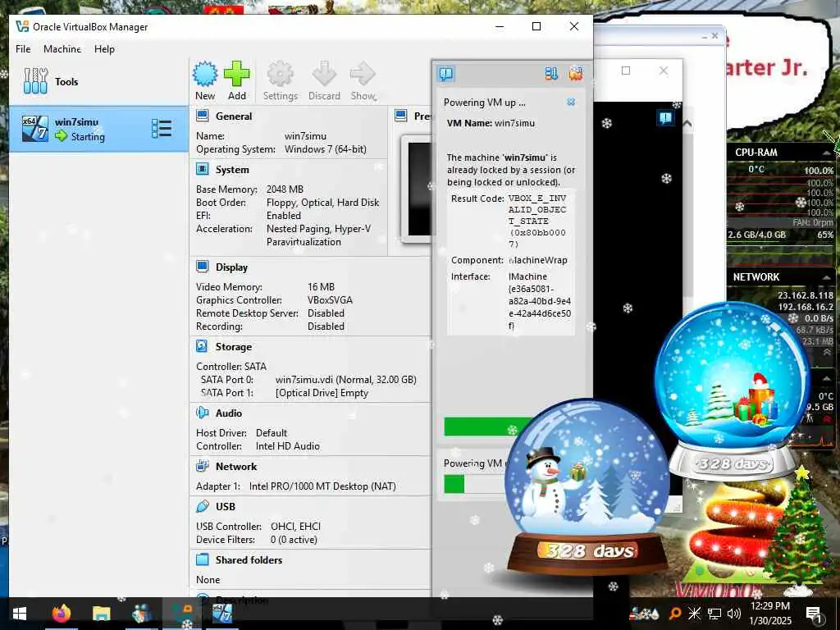Open the Help menu
The image size is (840, 630).
click(x=104, y=48)
